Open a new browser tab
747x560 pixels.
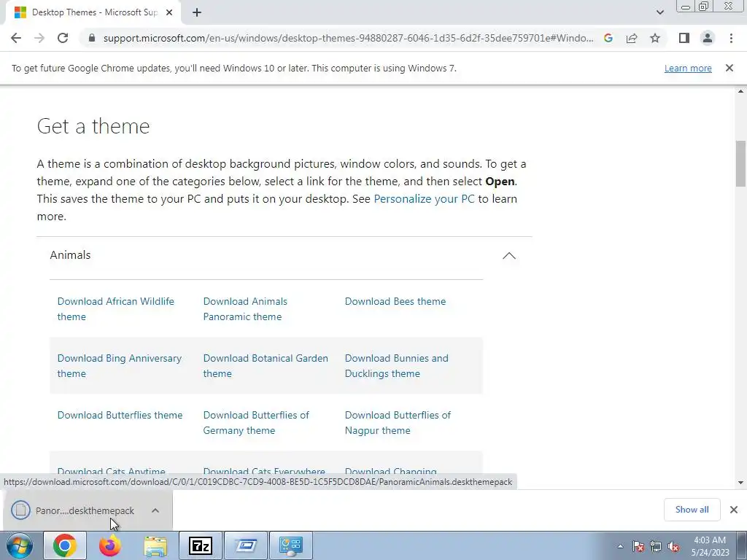[197, 12]
